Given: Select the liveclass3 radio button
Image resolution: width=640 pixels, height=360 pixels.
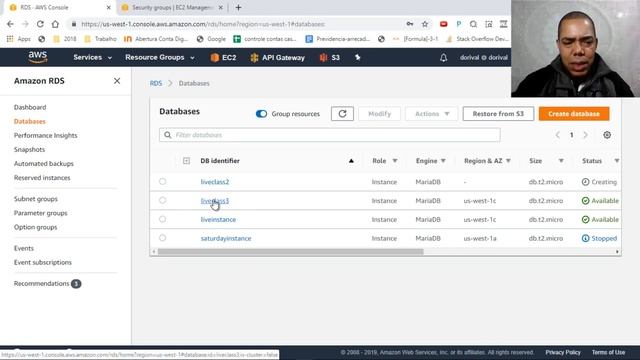Looking at the screenshot, I should 162,200.
